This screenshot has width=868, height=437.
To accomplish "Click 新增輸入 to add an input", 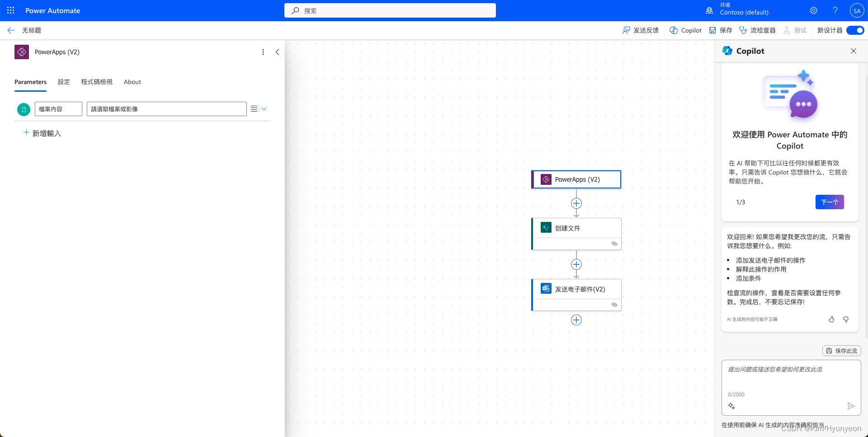I will [x=42, y=133].
